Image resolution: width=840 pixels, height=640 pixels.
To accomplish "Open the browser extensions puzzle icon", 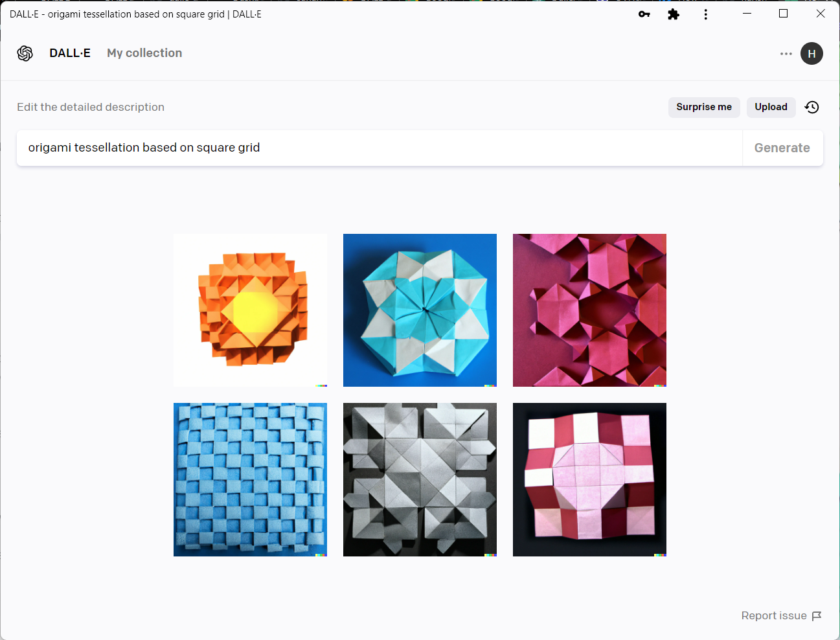I will coord(673,14).
